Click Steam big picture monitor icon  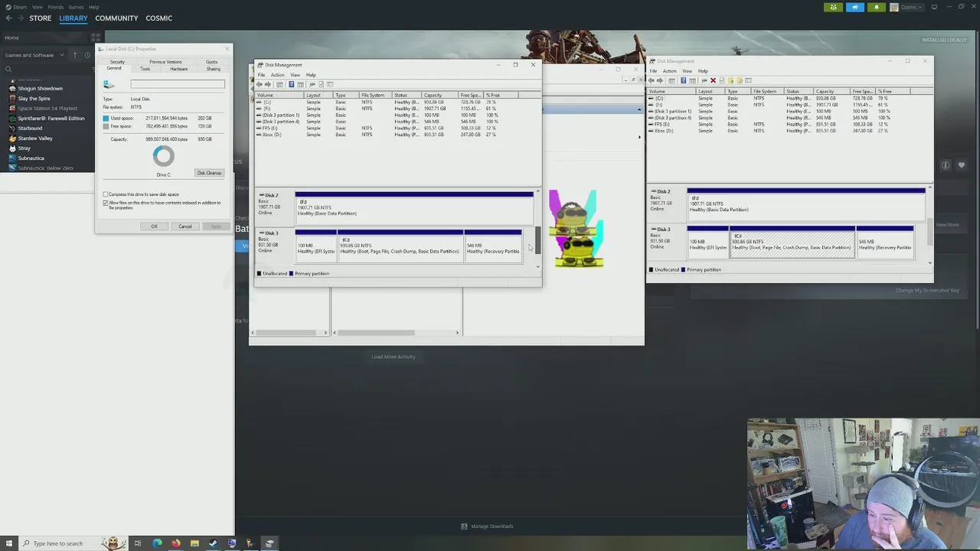(934, 7)
